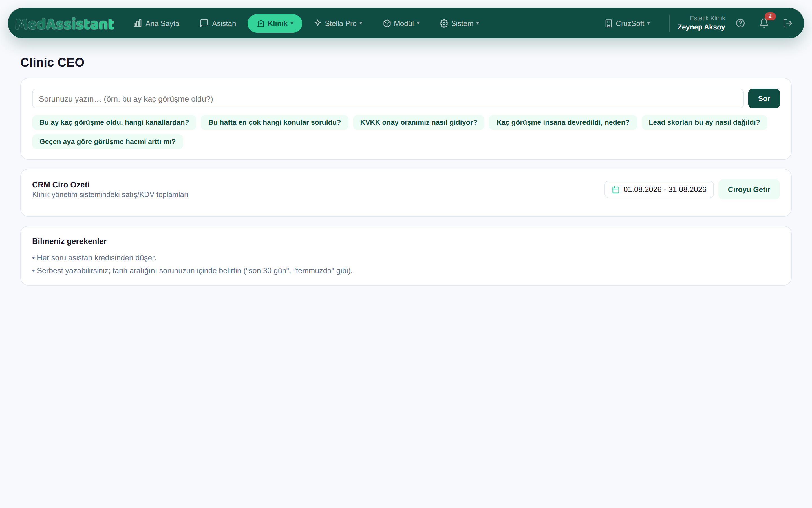Click the calendar icon in date range field
This screenshot has height=508, width=812.
616,189
